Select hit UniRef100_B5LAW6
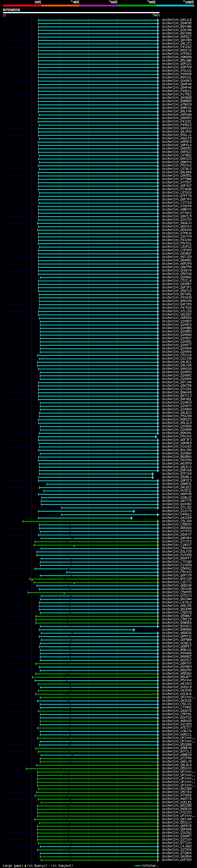197x868 pixels. click(x=177, y=61)
